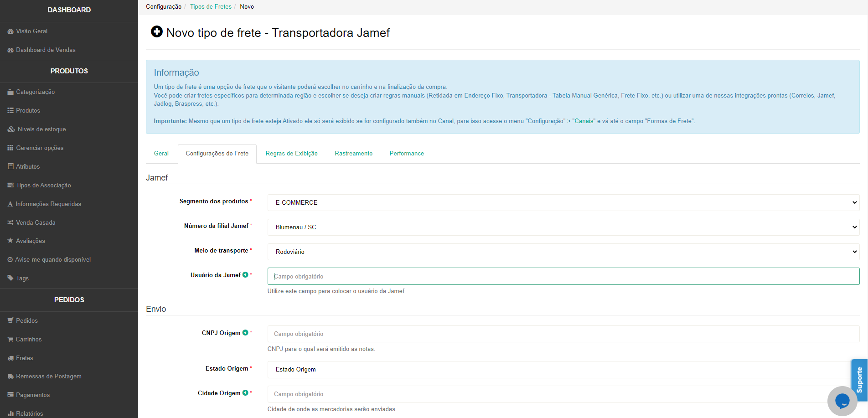Click the Relatórios bar chart icon
Screen dimensions: 868x418
click(10, 413)
